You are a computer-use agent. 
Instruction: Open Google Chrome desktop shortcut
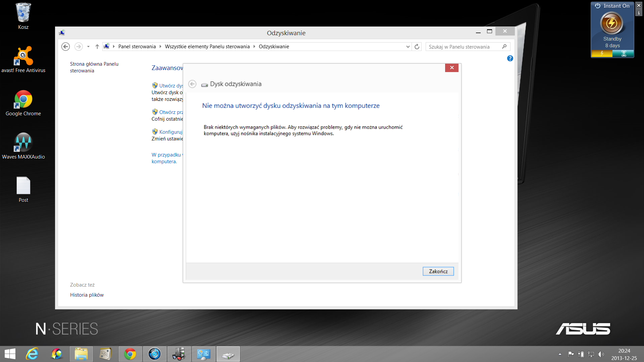click(23, 103)
